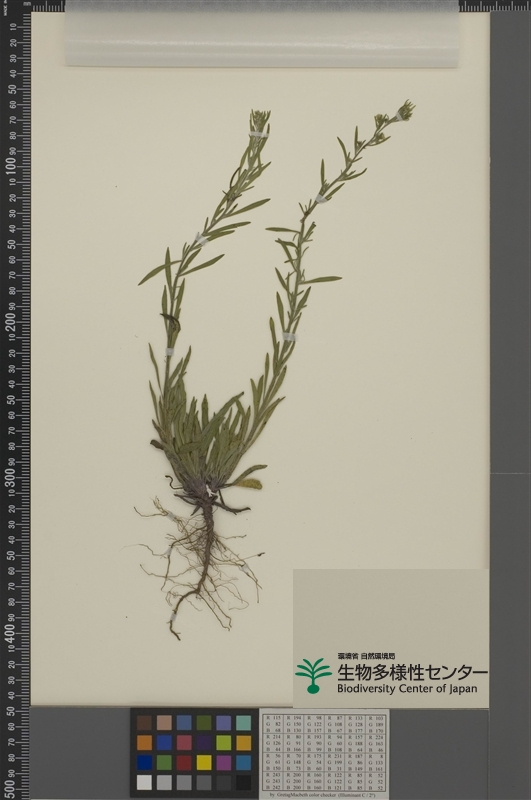531x800 pixels.
Task: Click the '500' mark on the ruler
Action: 11,789
